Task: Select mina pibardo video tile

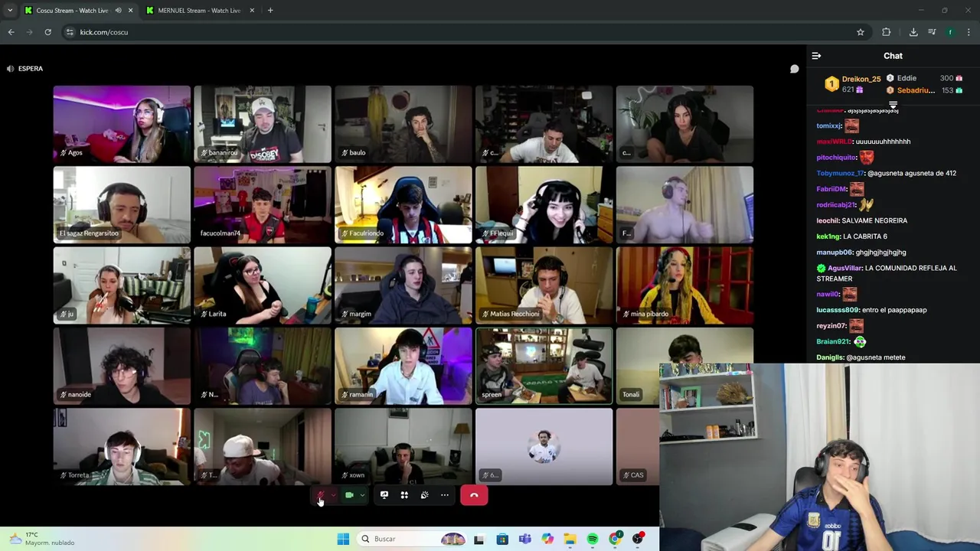Action: point(685,285)
